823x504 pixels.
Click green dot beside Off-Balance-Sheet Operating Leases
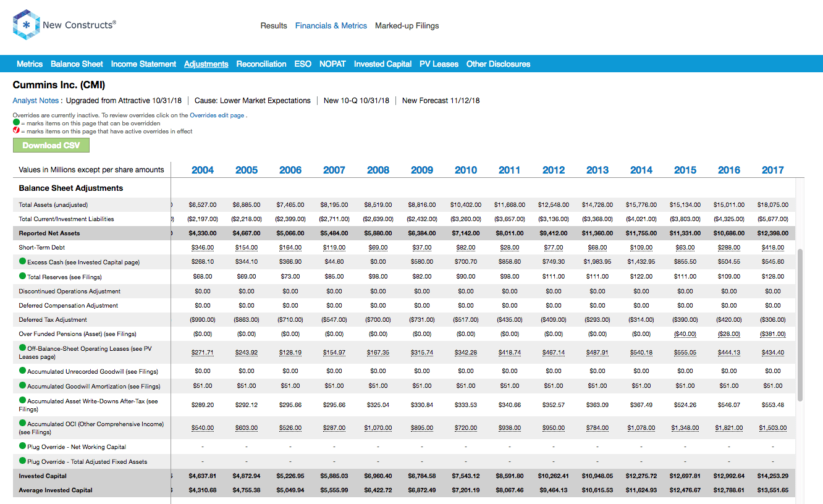(22, 348)
